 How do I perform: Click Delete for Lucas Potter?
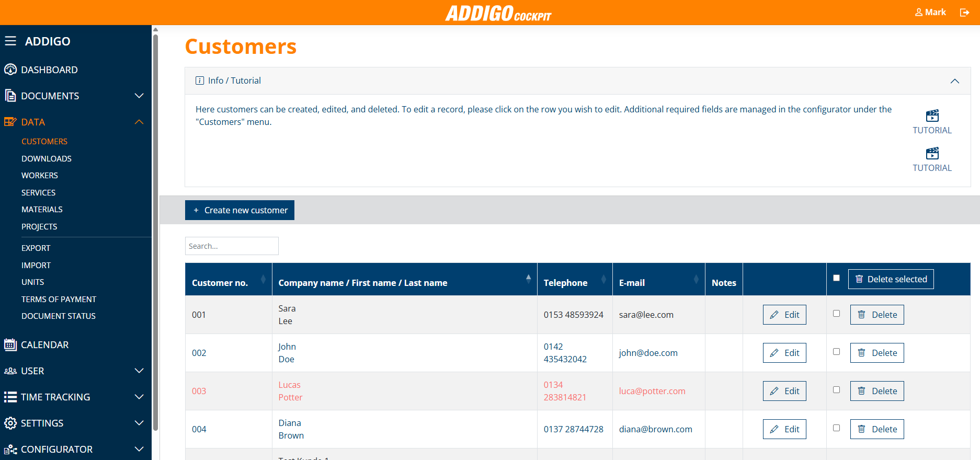877,391
